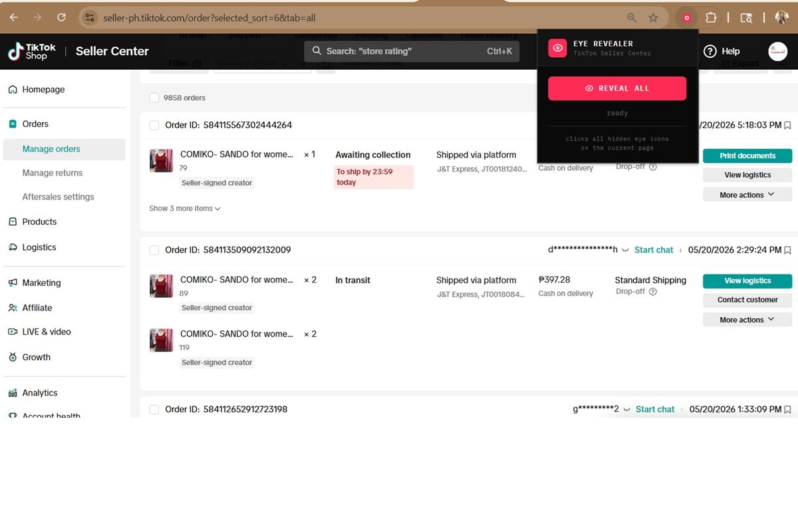Bookmark order 584113509092132009 with the flag icon

(787, 250)
